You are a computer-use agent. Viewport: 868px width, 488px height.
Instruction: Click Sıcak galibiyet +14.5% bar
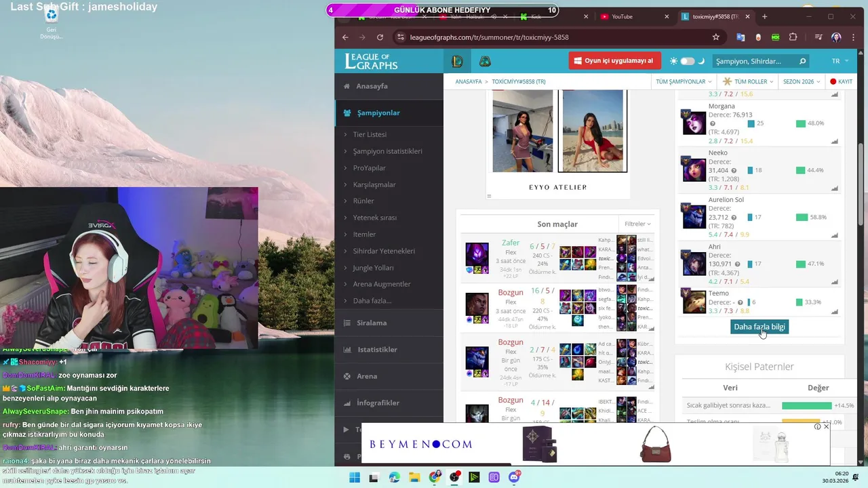(806, 405)
